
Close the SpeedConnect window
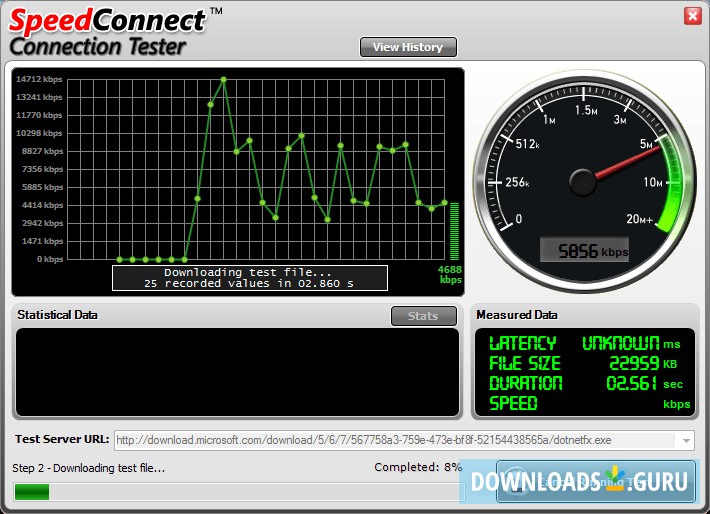(692, 16)
